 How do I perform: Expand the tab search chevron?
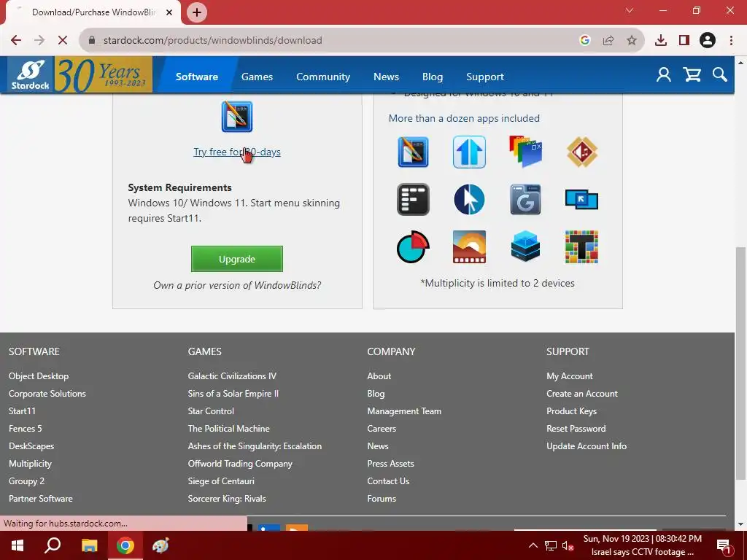[x=630, y=10]
